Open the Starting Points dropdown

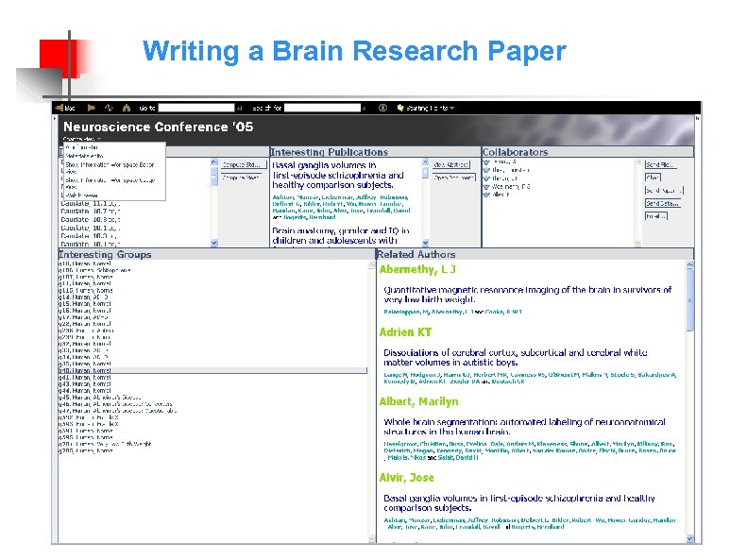point(425,108)
